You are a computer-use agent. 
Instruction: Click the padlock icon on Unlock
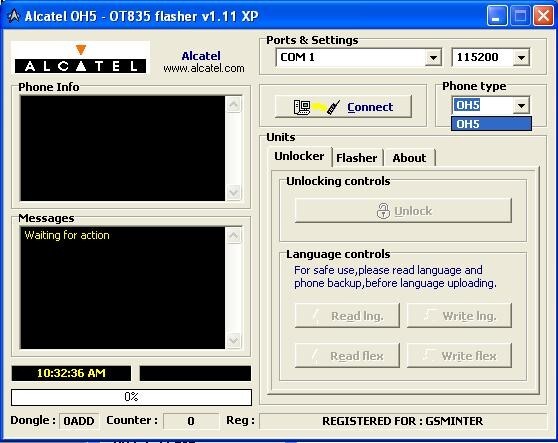[383, 211]
